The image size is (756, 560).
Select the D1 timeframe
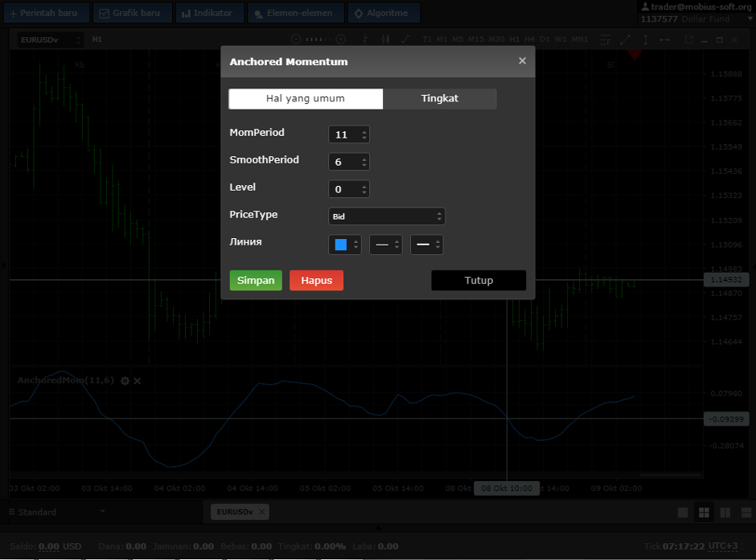(544, 39)
